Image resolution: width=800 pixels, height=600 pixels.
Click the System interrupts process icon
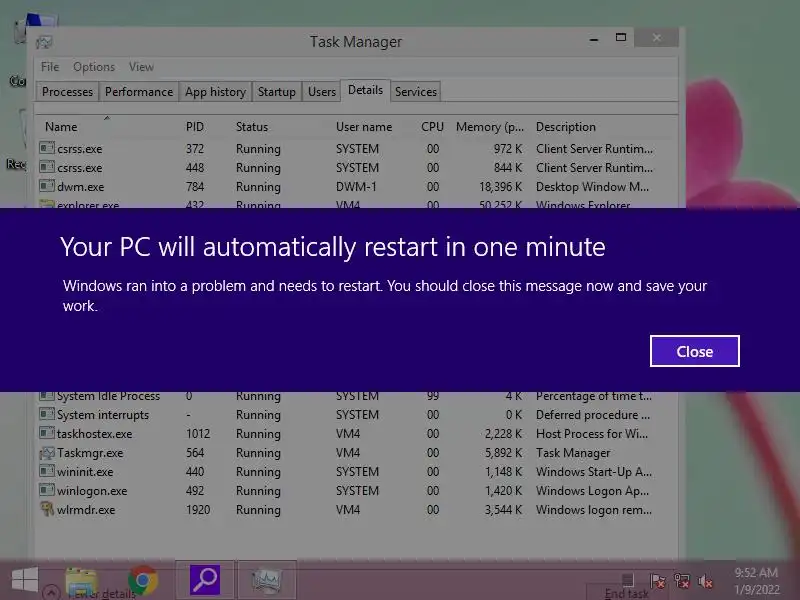click(47, 414)
